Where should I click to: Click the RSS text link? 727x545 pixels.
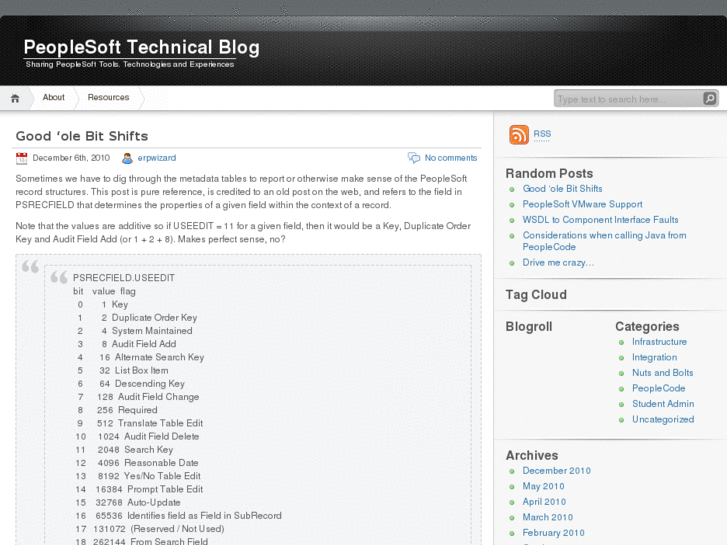(x=542, y=134)
